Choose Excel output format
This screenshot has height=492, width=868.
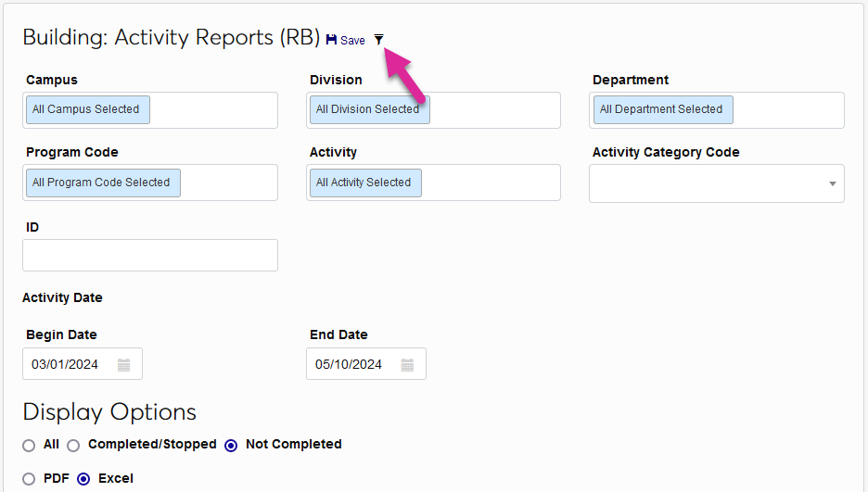83,479
